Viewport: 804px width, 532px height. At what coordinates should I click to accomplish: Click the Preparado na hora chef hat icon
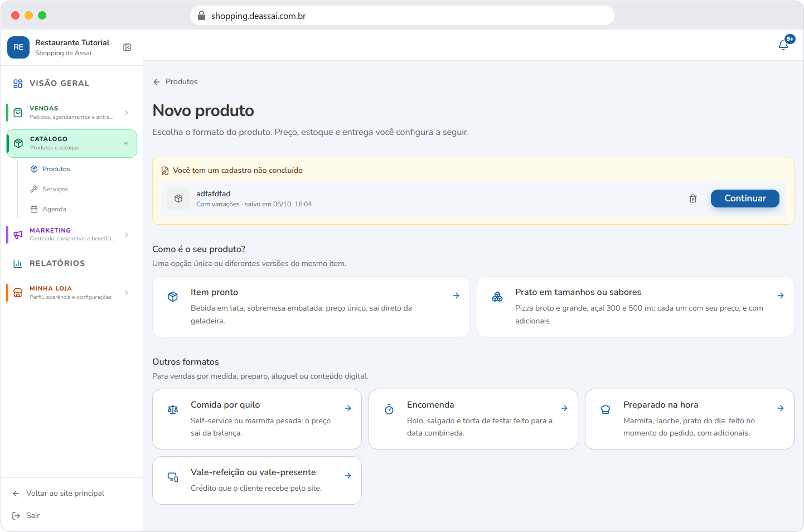[x=606, y=409]
